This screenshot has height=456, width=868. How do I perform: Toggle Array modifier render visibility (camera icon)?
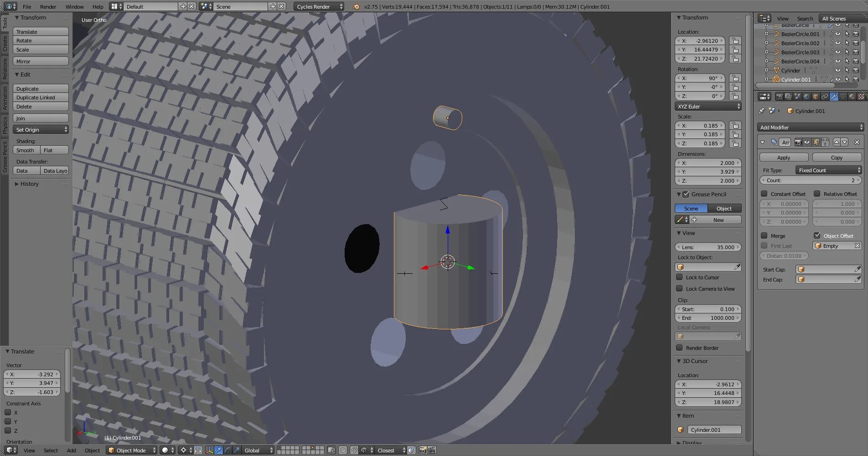(798, 142)
